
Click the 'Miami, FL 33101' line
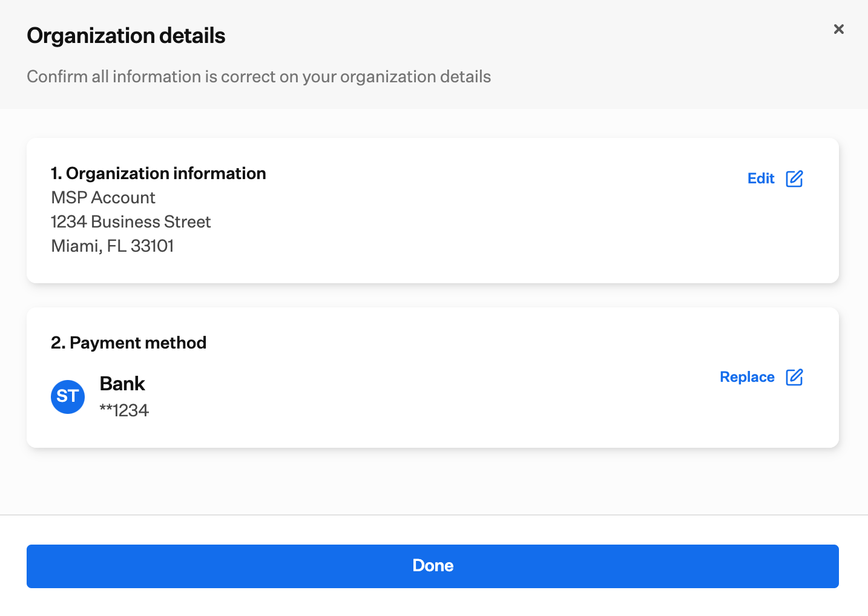[113, 246]
